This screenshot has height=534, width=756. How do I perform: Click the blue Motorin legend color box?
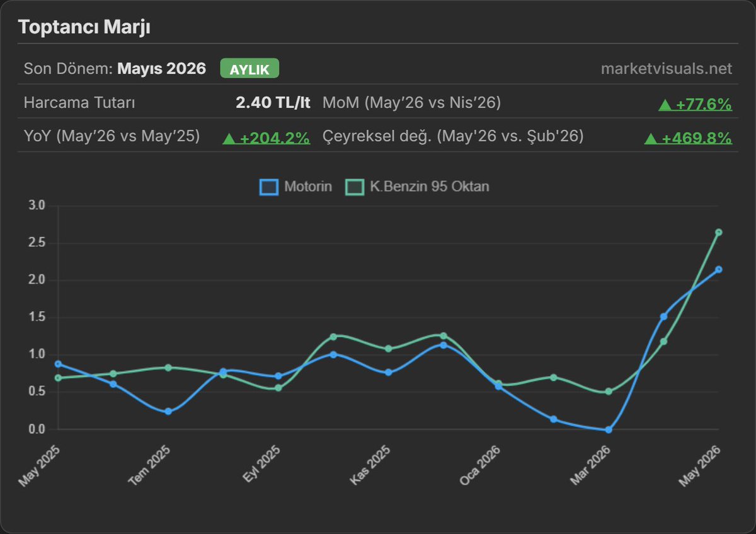pos(269,187)
